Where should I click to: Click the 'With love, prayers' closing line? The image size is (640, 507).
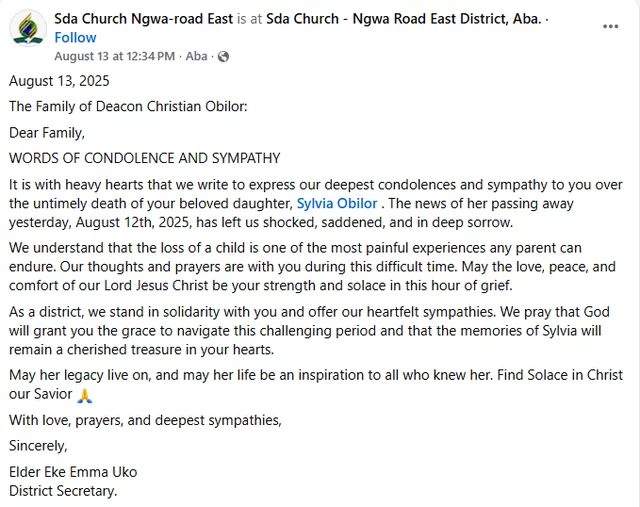[x=145, y=420]
